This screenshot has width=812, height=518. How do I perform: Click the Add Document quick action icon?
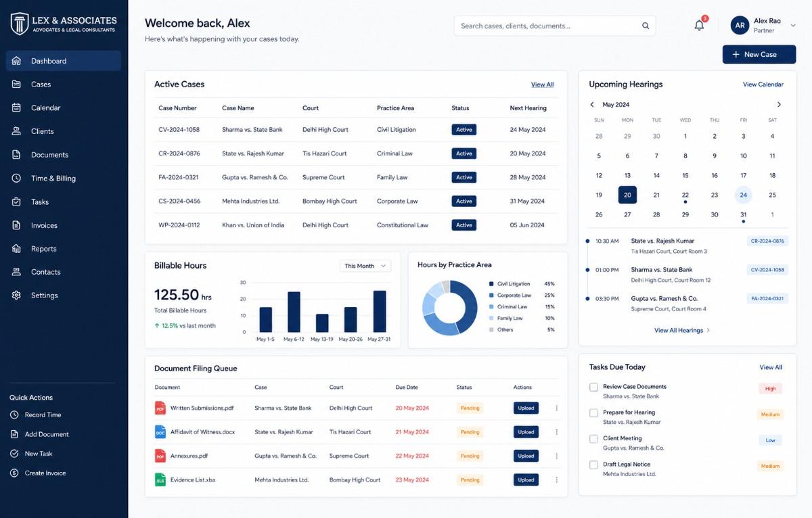pos(14,434)
